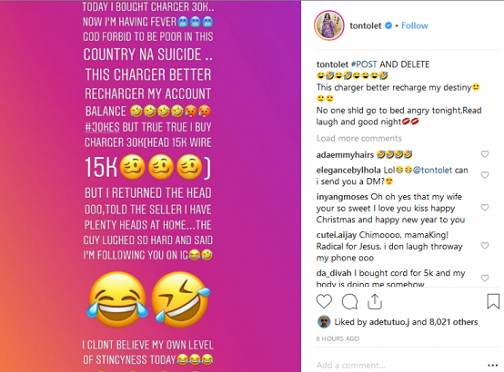Open the comment bubble icon
The width and height of the screenshot is (504, 372).
tap(350, 302)
